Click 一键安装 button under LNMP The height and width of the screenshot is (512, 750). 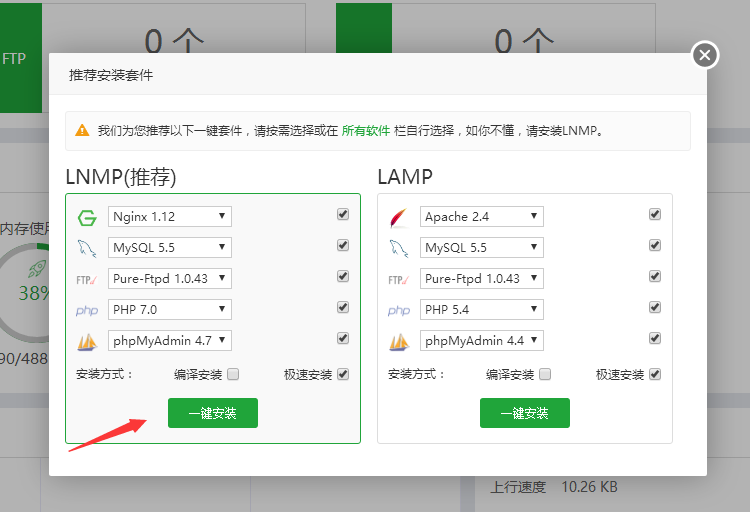point(213,413)
